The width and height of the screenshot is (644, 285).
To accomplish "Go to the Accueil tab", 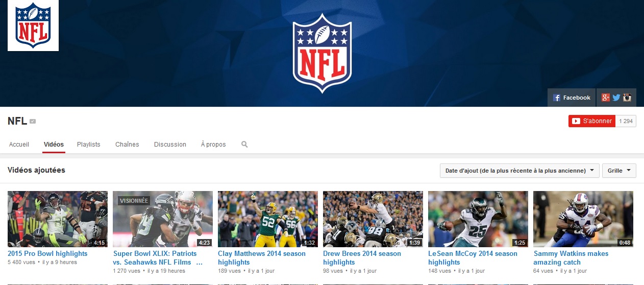I will [x=19, y=145].
